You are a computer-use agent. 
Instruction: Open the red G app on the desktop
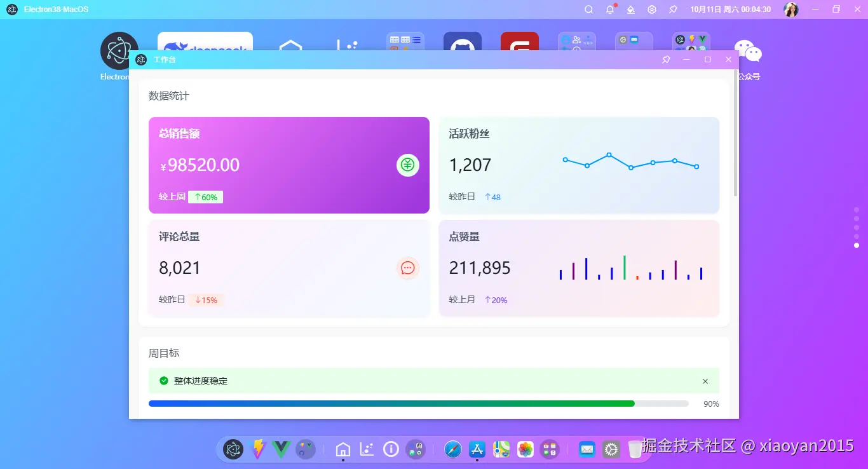[519, 48]
